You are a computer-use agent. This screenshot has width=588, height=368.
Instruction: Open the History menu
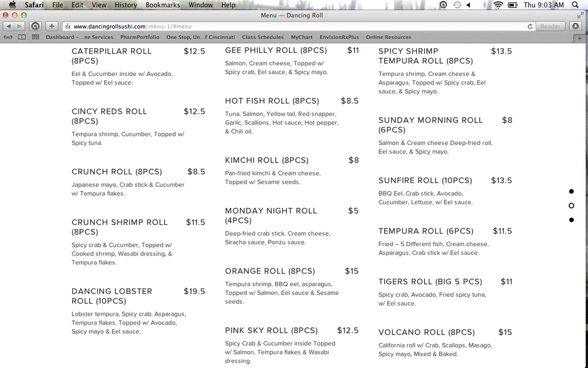125,5
